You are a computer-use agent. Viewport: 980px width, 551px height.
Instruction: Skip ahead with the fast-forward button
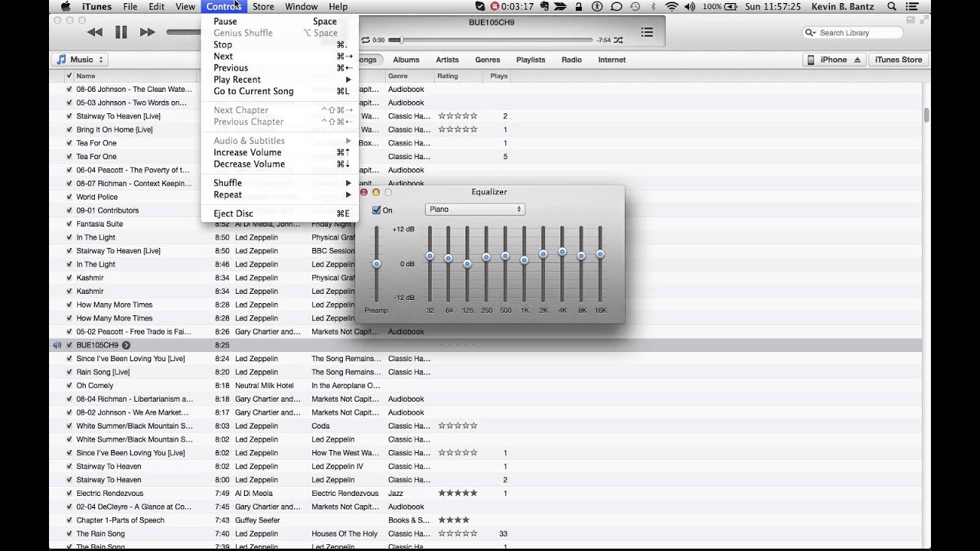click(x=147, y=32)
